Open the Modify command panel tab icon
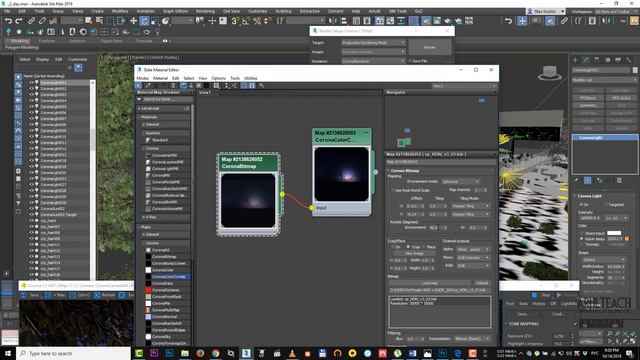 (586, 60)
